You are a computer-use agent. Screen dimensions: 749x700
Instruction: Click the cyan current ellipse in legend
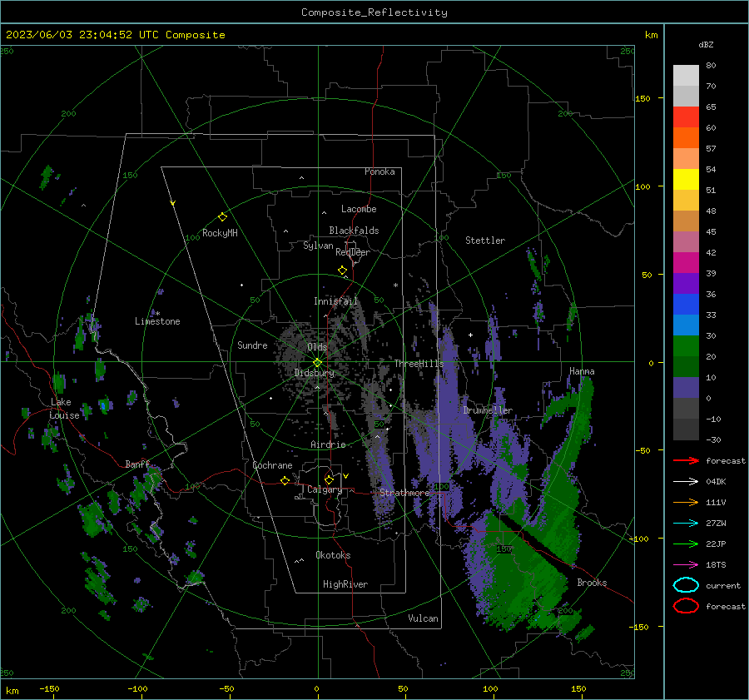click(686, 585)
